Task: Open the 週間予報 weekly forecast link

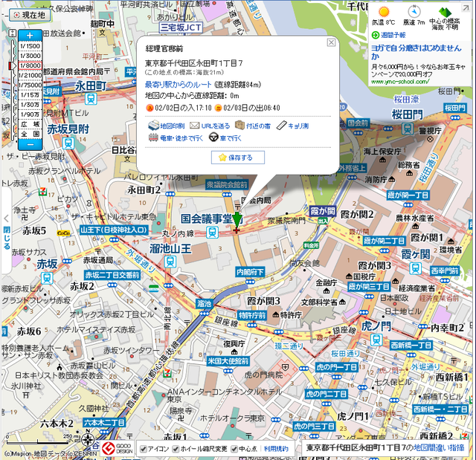Action: coord(393,35)
